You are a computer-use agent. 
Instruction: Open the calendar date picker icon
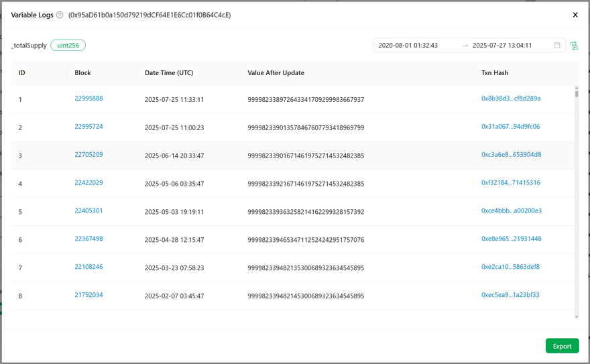tap(556, 46)
